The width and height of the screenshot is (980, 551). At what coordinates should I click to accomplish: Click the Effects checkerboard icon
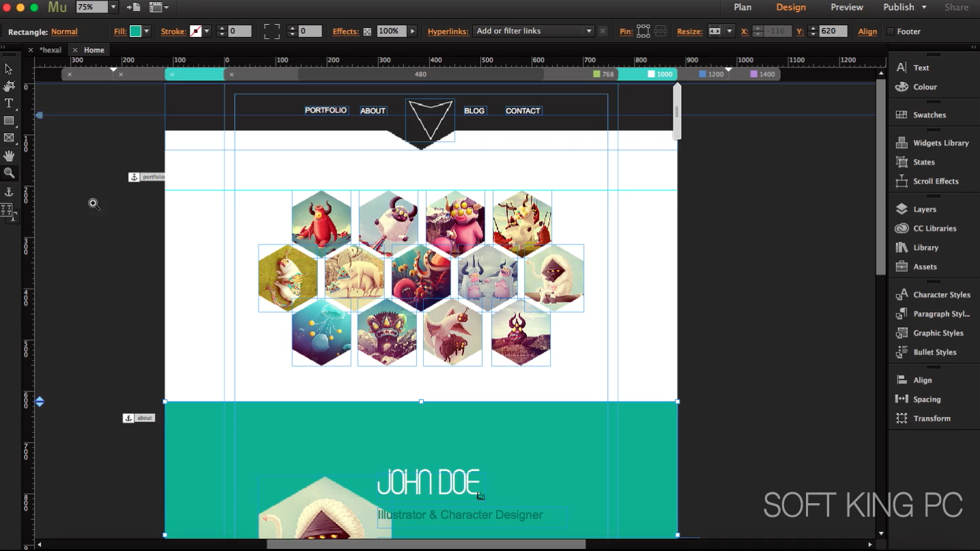coord(367,31)
